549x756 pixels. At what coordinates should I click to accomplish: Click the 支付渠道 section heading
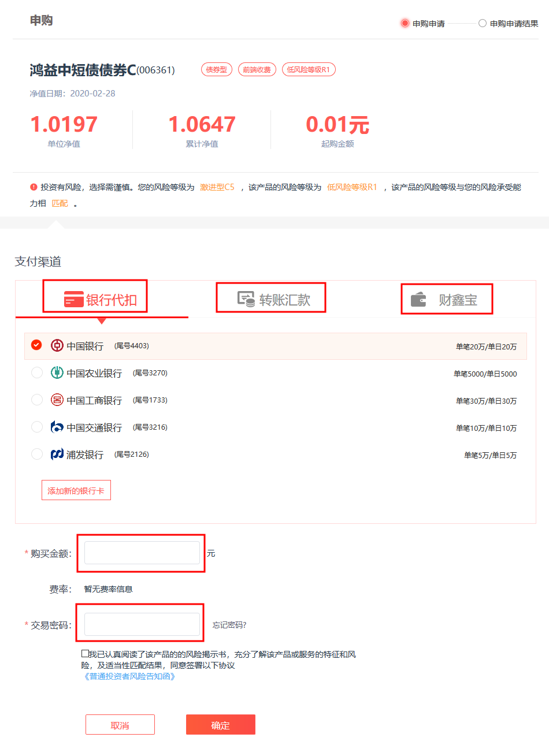(38, 262)
